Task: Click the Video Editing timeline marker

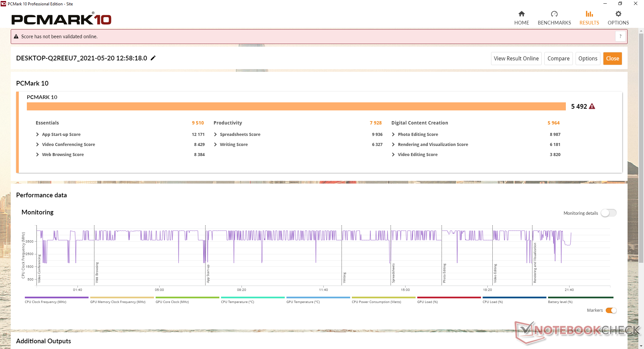Action: [x=495, y=273]
